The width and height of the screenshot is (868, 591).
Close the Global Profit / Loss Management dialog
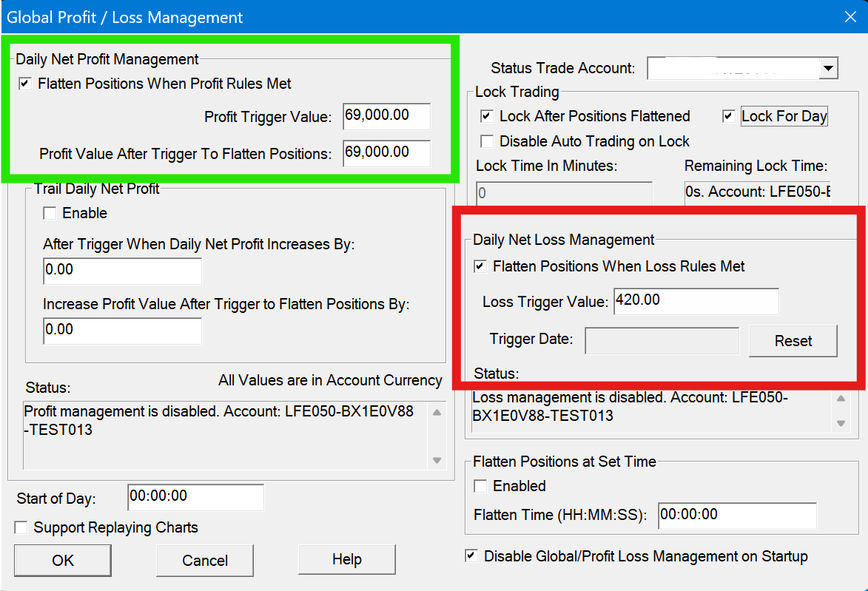pyautogui.click(x=850, y=16)
